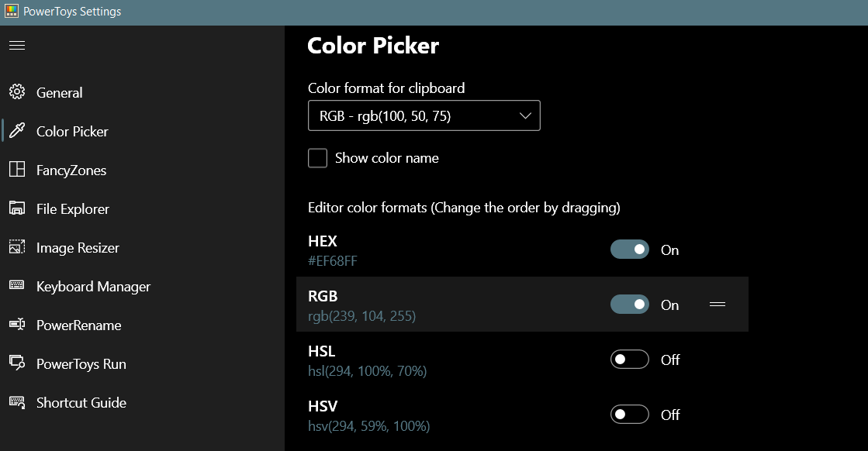Click the hamburger menu to collapse sidebar

(x=17, y=45)
